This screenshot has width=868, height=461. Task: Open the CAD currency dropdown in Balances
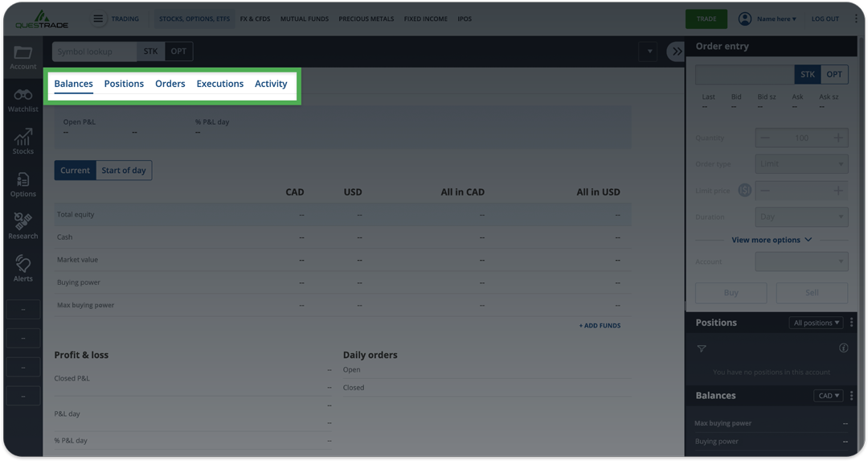pyautogui.click(x=828, y=396)
